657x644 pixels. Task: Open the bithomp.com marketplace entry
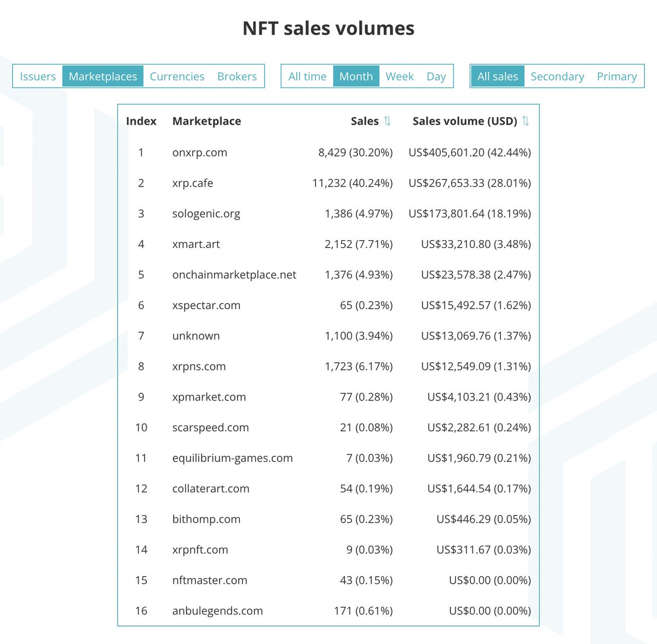(206, 519)
